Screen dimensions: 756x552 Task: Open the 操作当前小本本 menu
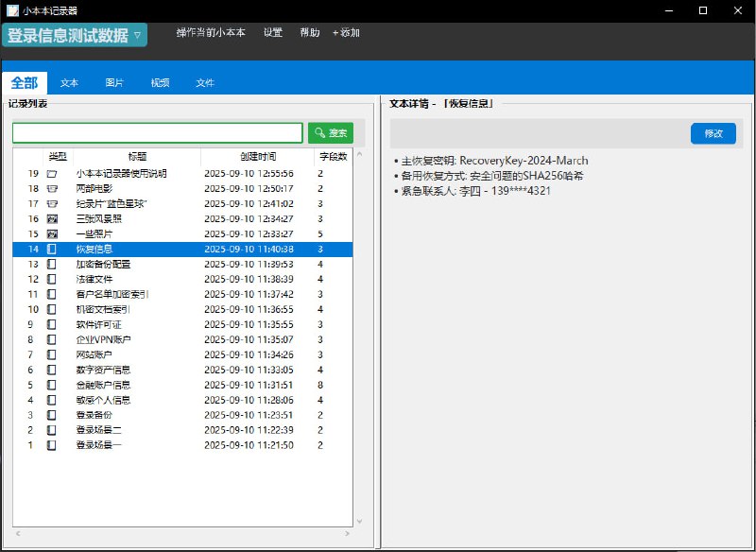click(x=210, y=32)
